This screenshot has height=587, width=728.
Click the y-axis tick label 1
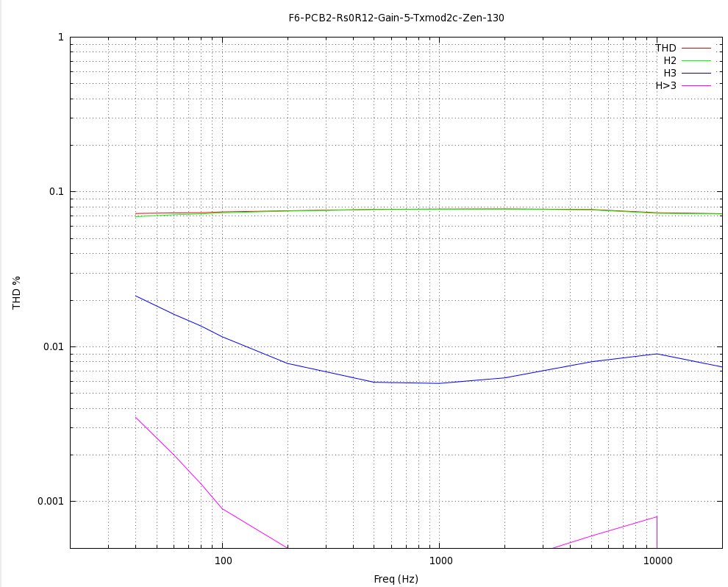point(61,38)
